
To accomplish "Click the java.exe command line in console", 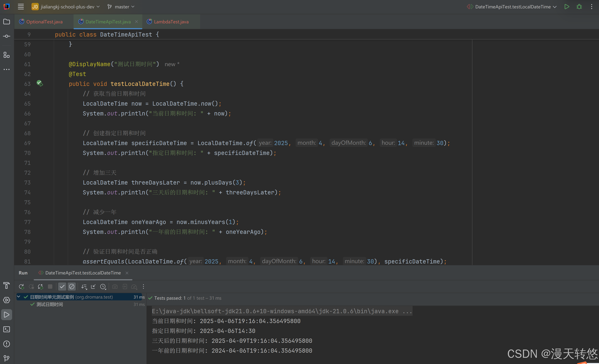I will click(282, 311).
